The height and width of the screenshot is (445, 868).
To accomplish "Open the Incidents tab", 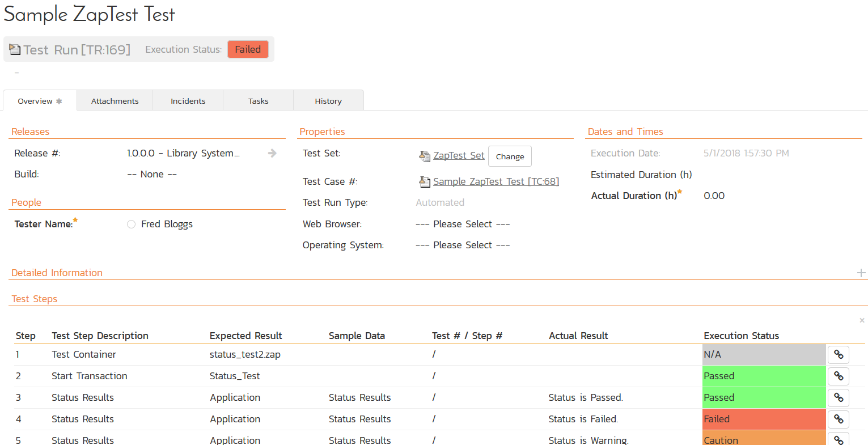I will [188, 101].
